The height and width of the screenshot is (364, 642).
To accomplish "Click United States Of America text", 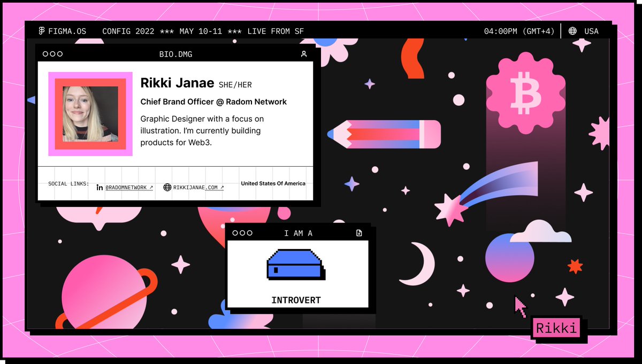I will pos(273,183).
